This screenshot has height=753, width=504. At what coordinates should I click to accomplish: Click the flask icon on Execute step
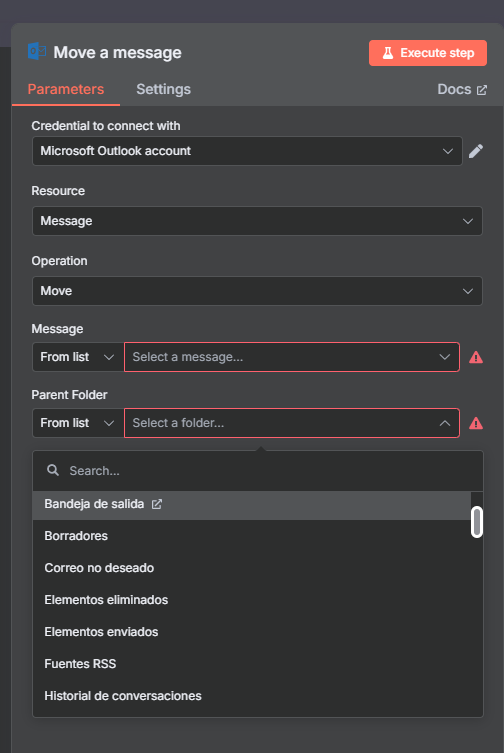click(x=388, y=53)
